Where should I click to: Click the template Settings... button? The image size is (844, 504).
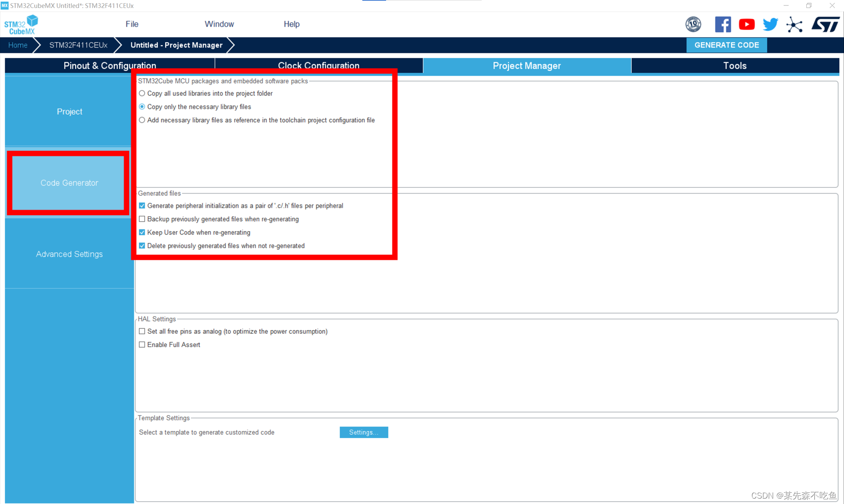364,432
